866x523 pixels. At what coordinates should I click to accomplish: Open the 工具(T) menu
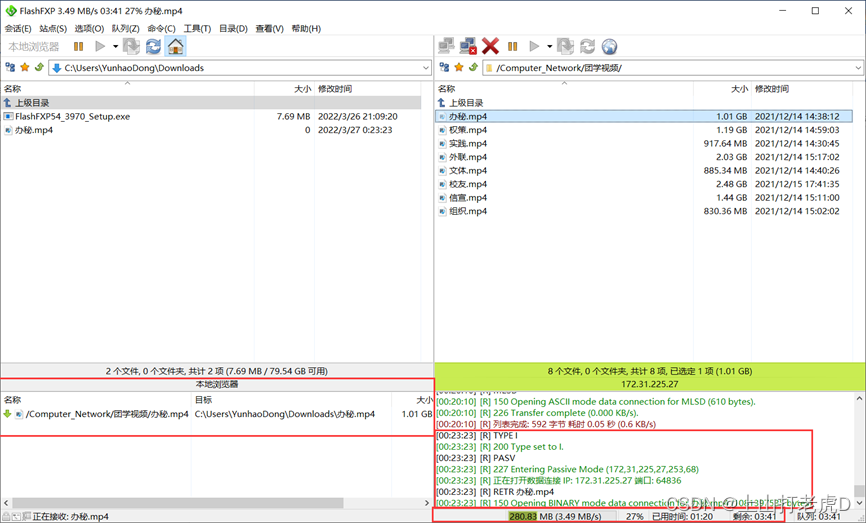[197, 29]
